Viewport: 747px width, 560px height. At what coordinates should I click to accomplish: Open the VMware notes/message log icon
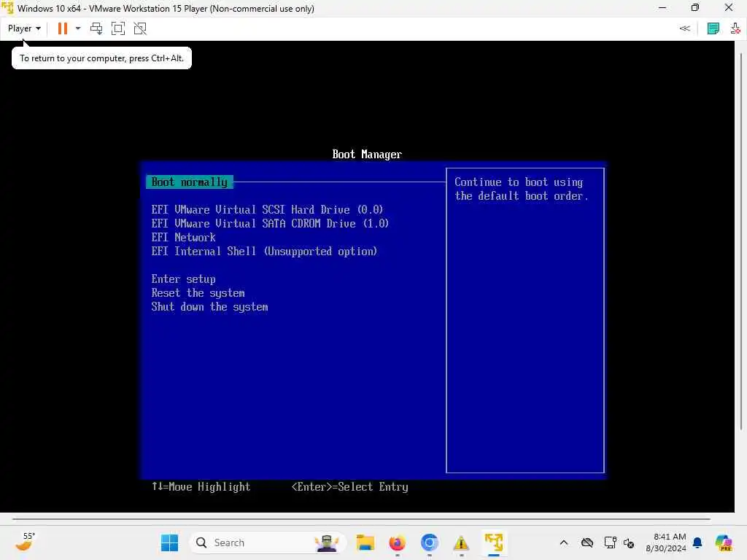coord(713,28)
